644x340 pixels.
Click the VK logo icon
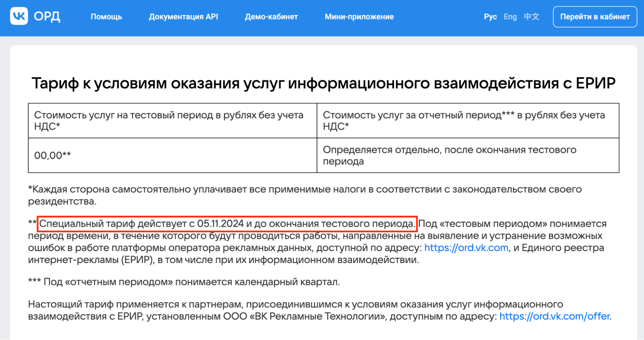[x=19, y=16]
